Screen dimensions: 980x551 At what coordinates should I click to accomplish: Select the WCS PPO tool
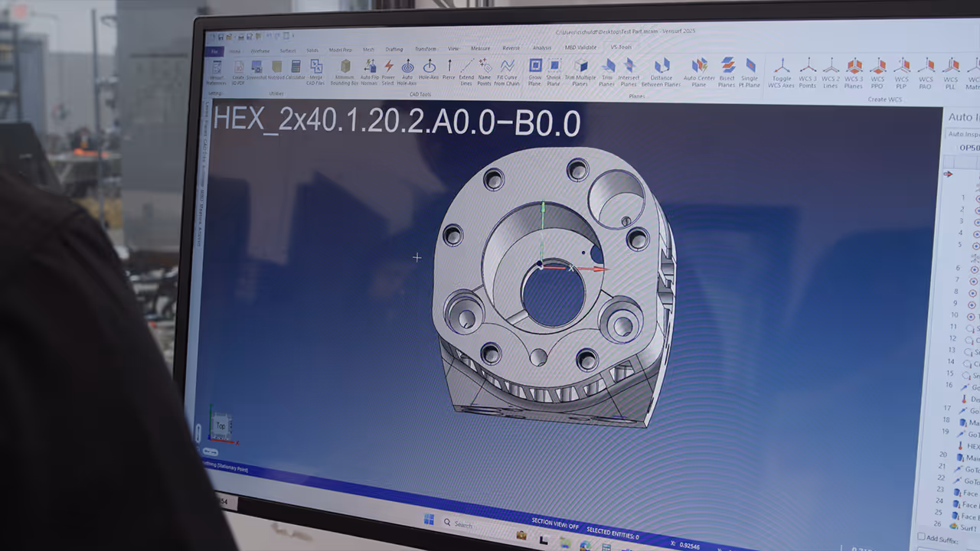pyautogui.click(x=877, y=72)
